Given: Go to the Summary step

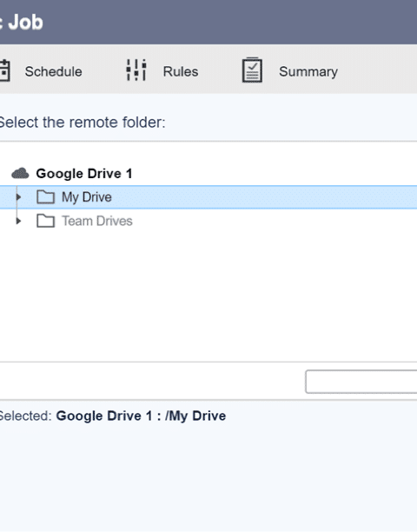Looking at the screenshot, I should (x=308, y=72).
